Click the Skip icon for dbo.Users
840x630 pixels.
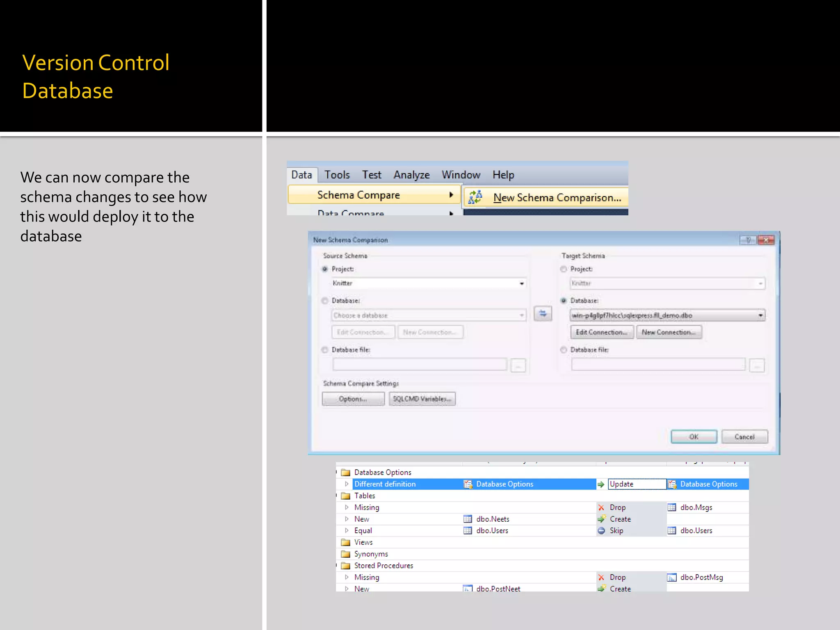[601, 530]
